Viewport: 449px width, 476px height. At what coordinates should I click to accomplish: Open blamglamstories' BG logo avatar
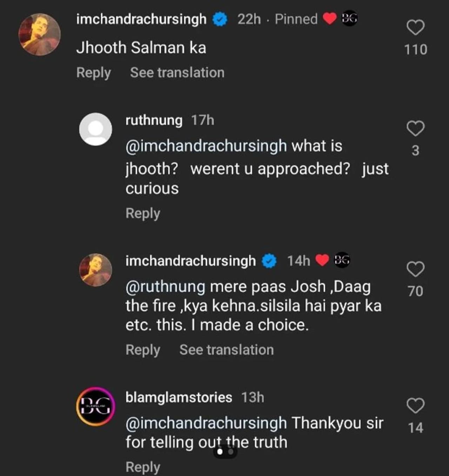(96, 407)
